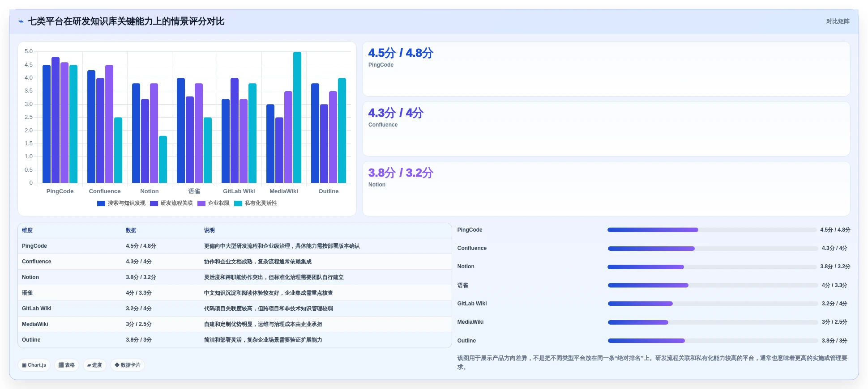Click the tallest teal bar for MediaWiki
The height and width of the screenshot is (389, 868).
(x=297, y=117)
